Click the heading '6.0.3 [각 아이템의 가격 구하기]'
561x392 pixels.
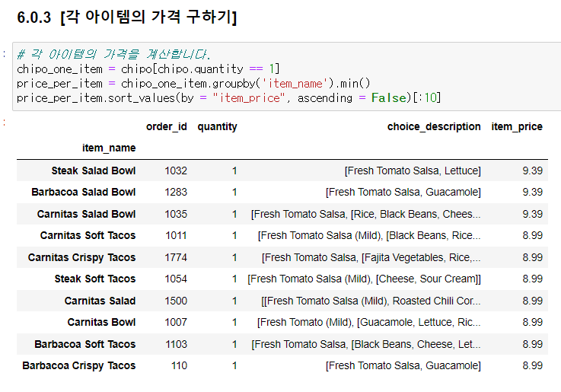coord(127,18)
